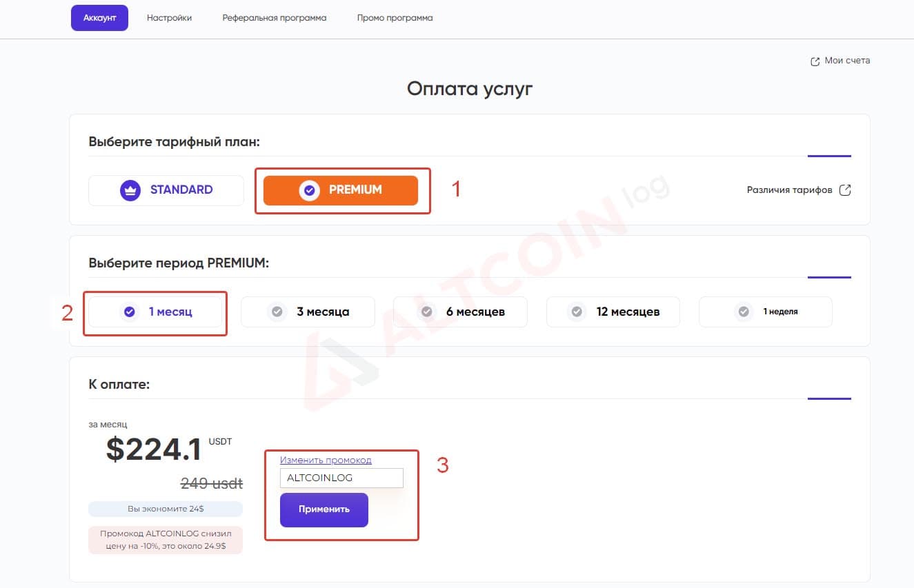
Task: Open the Аккаунт tab
Action: point(99,18)
